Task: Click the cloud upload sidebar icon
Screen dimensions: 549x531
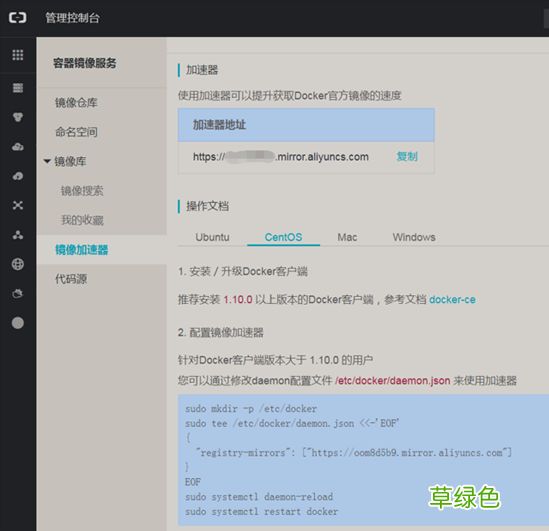Action: (x=18, y=176)
